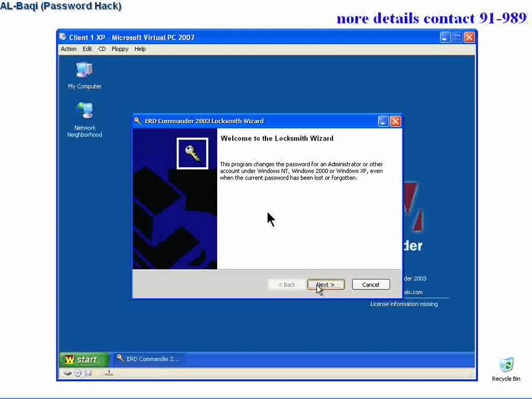Click the Welcome to the Locksmith Wizard heading
Screen dimensions: 532x399
pos(277,139)
